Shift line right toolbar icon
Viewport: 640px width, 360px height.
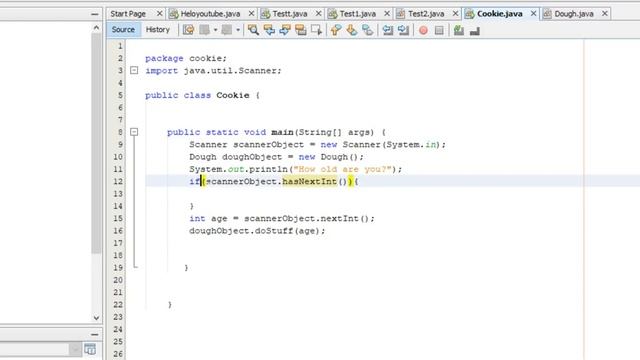click(x=403, y=30)
